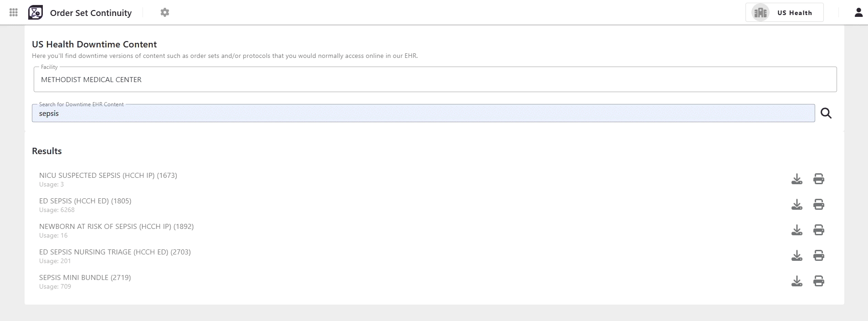This screenshot has width=868, height=321.
Task: Focus the Downtime EHR Content search field
Action: click(x=423, y=114)
